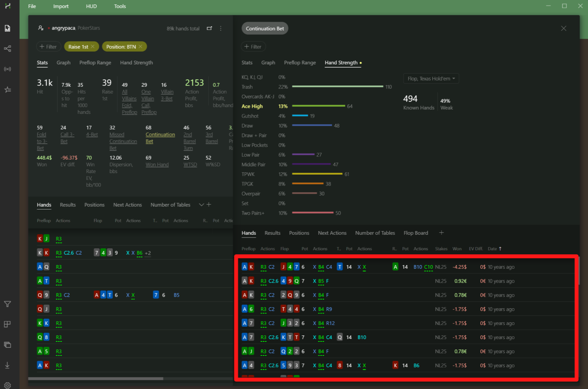Expand the chevron next to Number of Tables
This screenshot has height=389, width=588.
201,205
